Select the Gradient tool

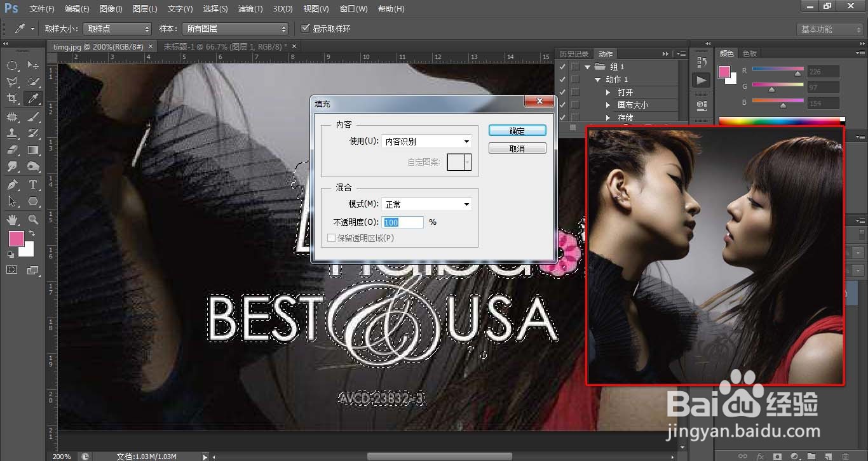click(33, 150)
